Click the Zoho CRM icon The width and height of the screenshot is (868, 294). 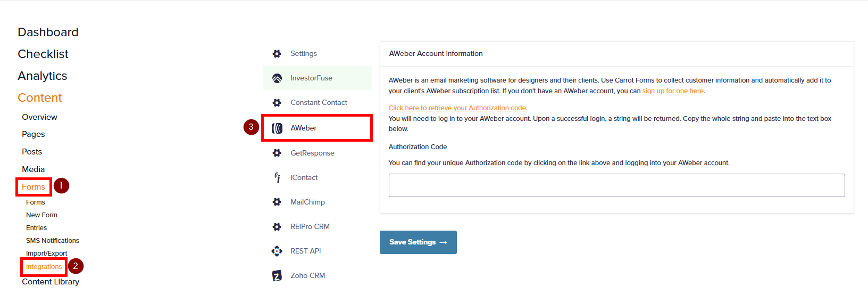pos(277,275)
